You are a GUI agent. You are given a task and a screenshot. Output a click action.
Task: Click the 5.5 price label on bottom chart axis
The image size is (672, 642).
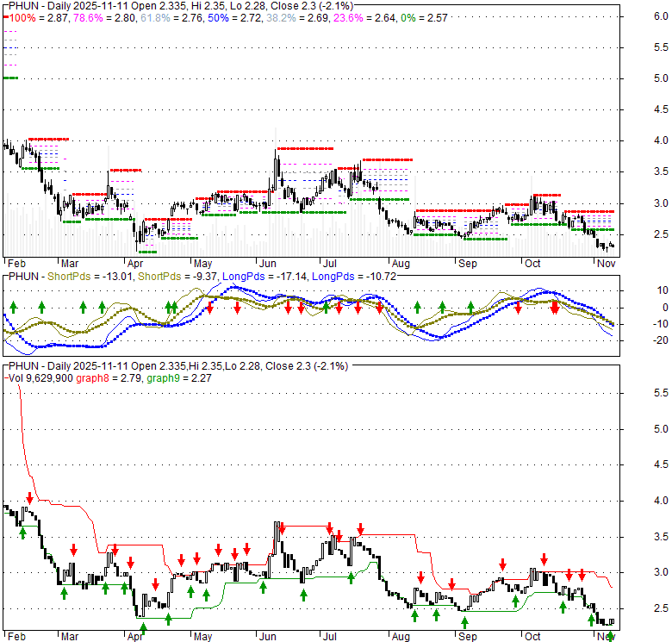[661, 393]
